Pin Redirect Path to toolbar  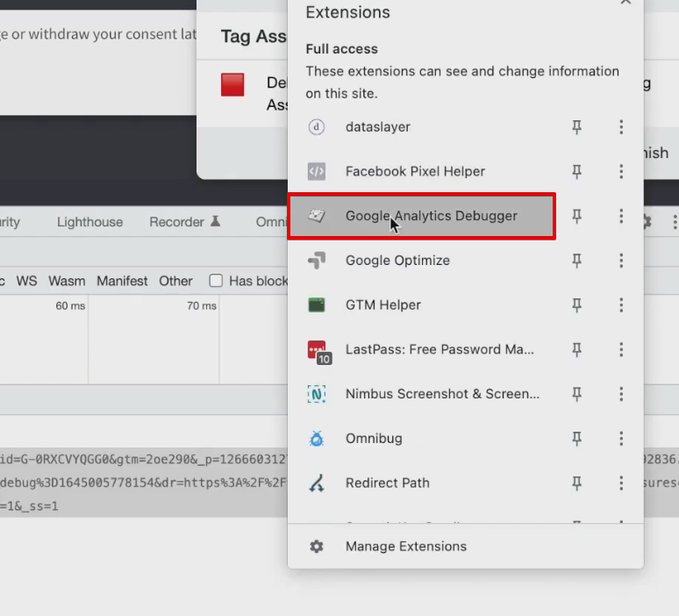point(577,483)
